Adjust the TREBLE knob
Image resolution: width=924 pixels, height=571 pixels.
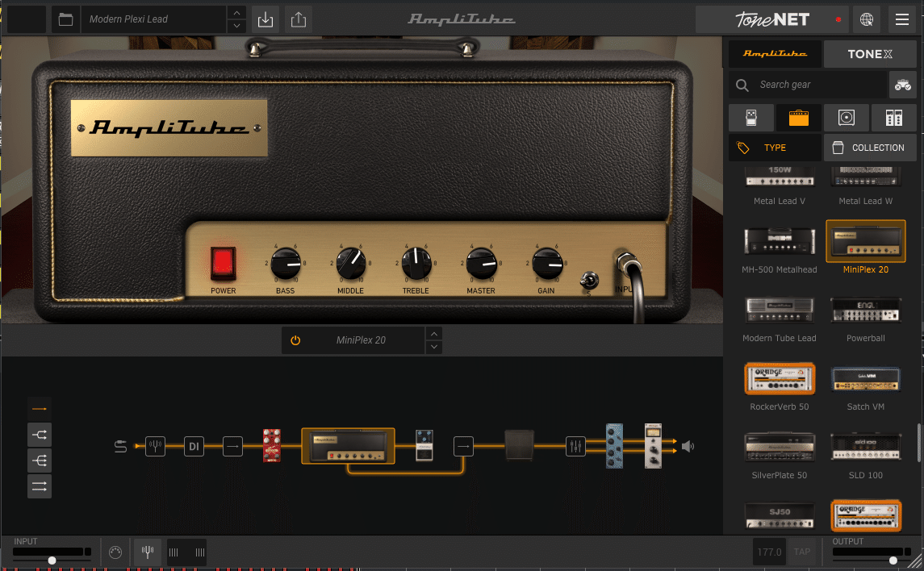(x=416, y=264)
